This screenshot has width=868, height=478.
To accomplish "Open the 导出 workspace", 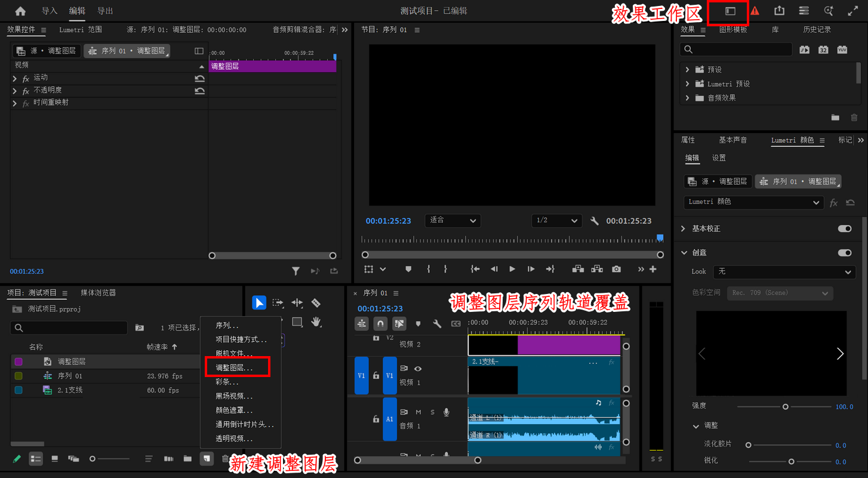I will point(105,11).
